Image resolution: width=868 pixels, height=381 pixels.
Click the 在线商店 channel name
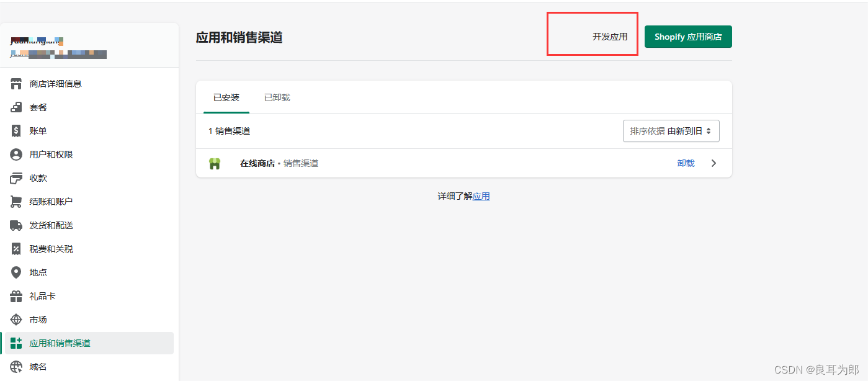pos(257,163)
